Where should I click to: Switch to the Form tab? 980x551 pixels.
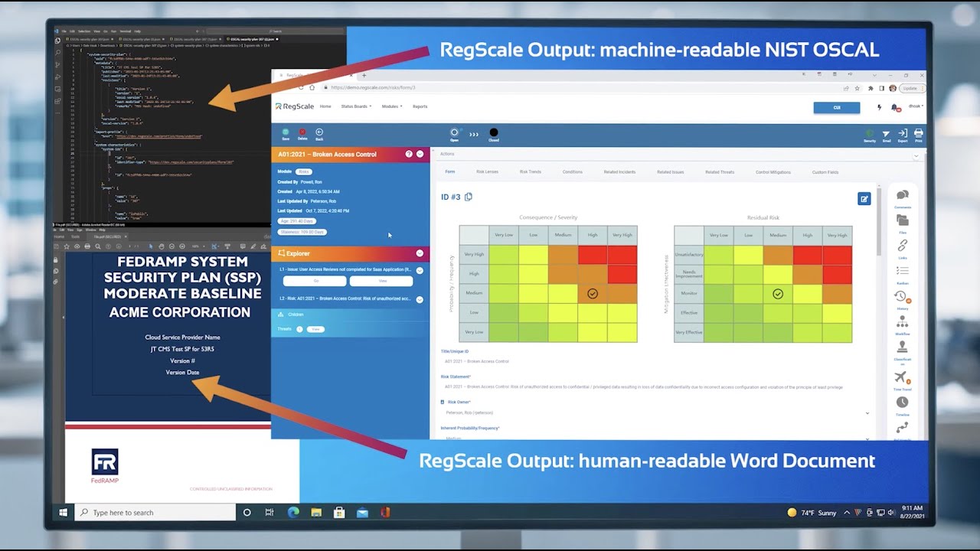449,171
